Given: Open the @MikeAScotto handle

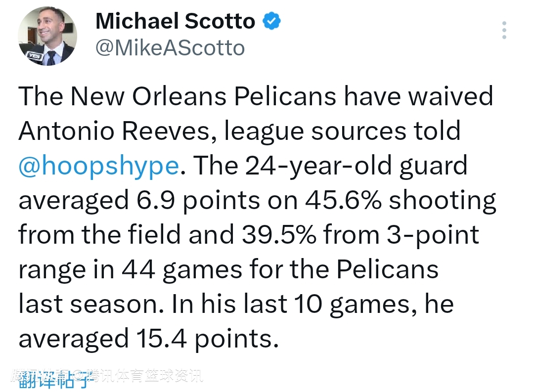Looking at the screenshot, I should point(170,48).
